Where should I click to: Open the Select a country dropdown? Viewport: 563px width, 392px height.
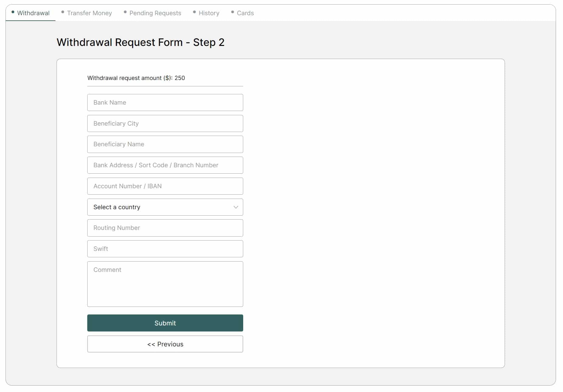click(165, 207)
